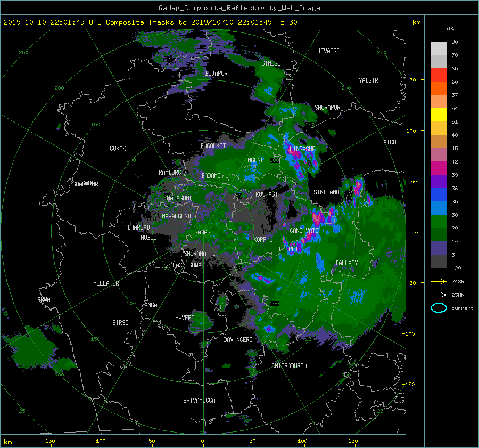
Task: Click the GADAG label at the radar center
Action: [202, 232]
